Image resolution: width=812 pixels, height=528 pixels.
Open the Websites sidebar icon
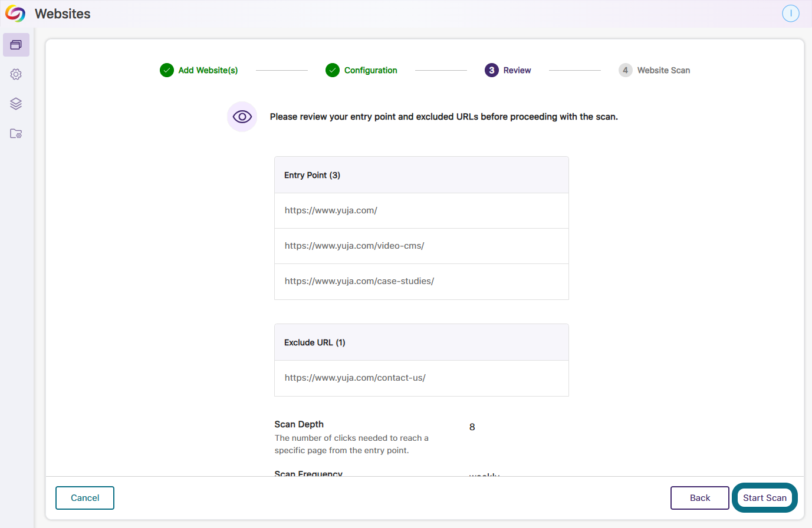[x=16, y=45]
